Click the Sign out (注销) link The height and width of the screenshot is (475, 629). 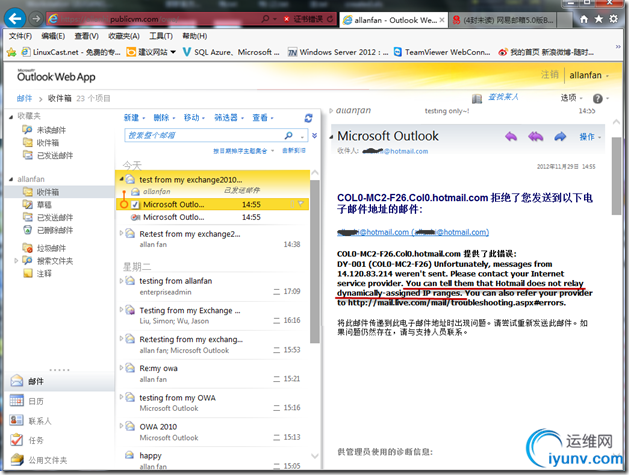click(x=549, y=75)
